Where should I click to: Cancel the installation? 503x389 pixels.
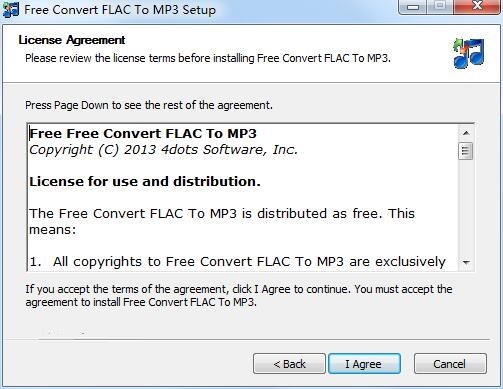pyautogui.click(x=450, y=364)
